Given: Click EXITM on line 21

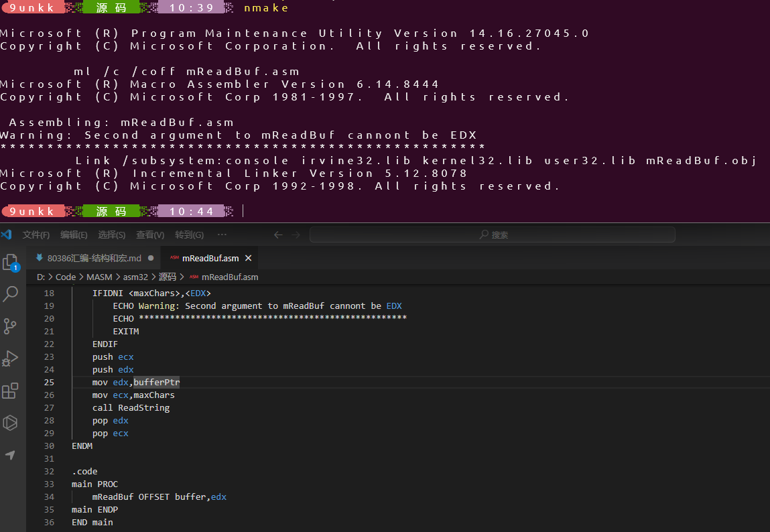Looking at the screenshot, I should tap(126, 331).
